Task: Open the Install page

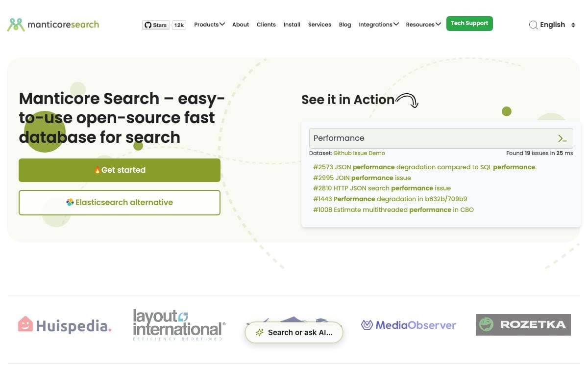Action: coord(292,25)
